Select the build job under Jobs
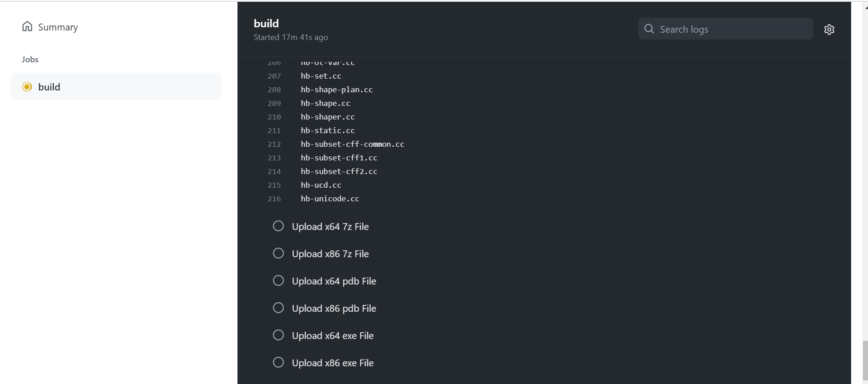This screenshot has height=384, width=868. [49, 86]
